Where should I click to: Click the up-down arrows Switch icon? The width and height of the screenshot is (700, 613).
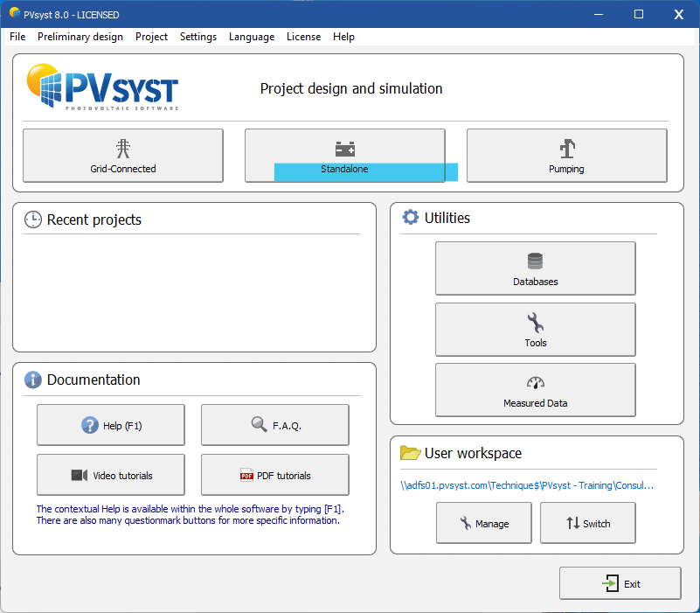click(572, 523)
